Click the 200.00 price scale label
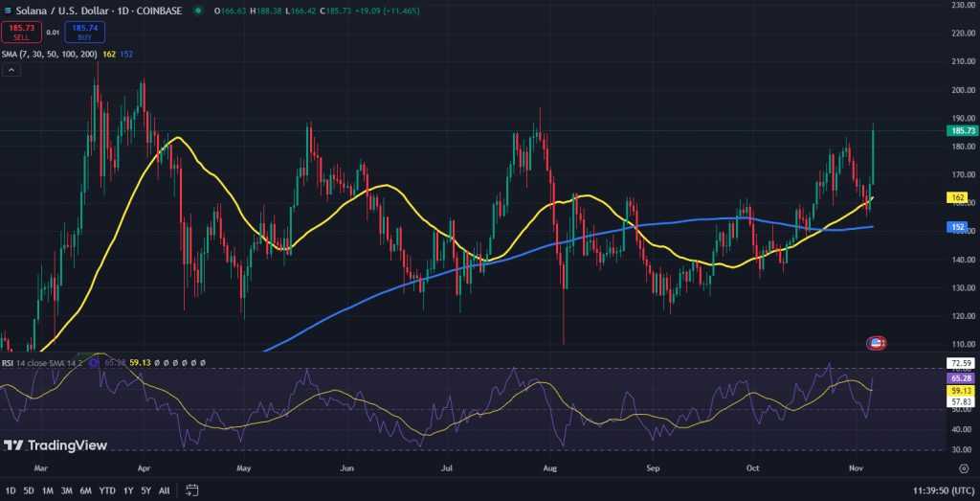980x501 pixels. [x=964, y=90]
